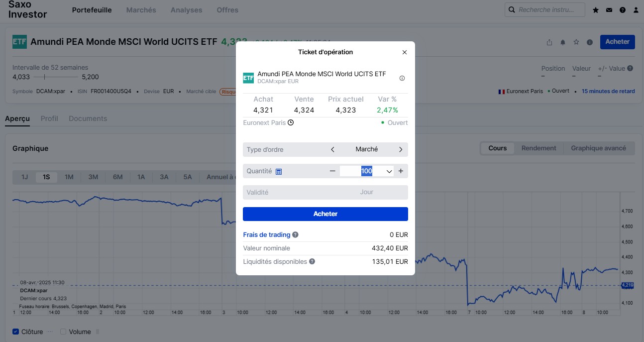The width and height of the screenshot is (644, 342).
Task: Click the help icon beside +/- Value
Action: point(630,69)
